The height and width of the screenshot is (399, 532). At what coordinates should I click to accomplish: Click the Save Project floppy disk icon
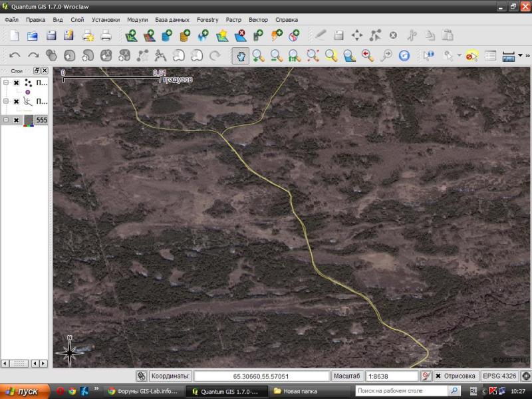(51, 35)
